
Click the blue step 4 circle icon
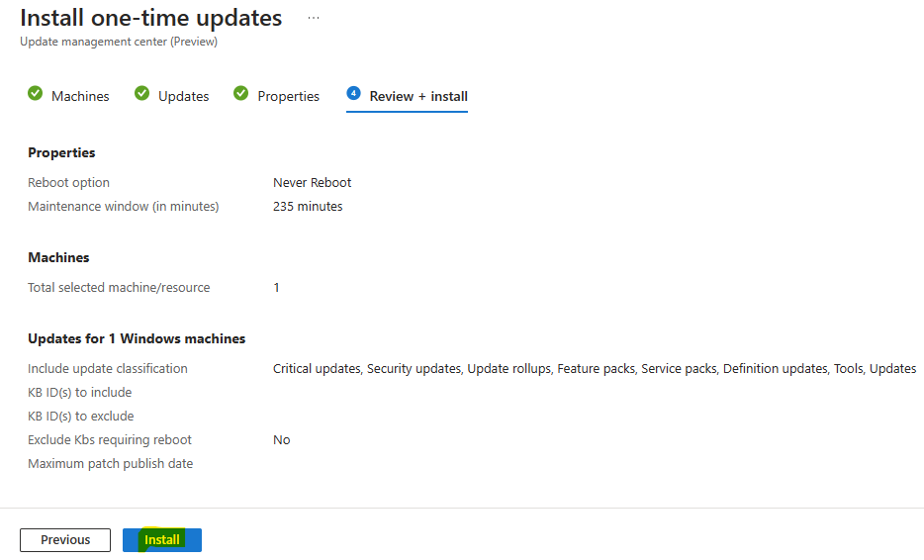tap(353, 93)
